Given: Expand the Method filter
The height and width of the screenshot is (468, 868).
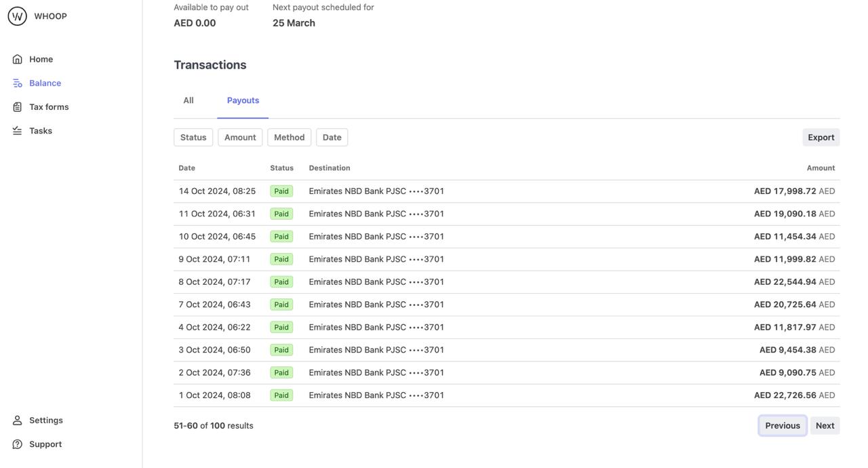Looking at the screenshot, I should pyautogui.click(x=289, y=138).
